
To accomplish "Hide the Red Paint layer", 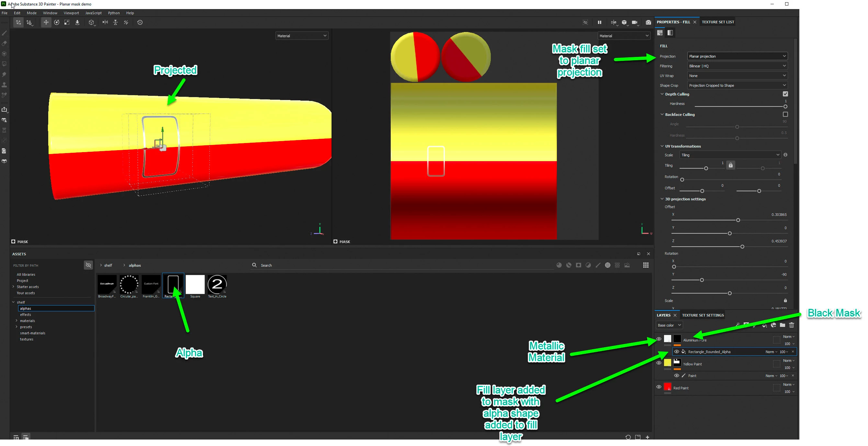I will pyautogui.click(x=659, y=387).
